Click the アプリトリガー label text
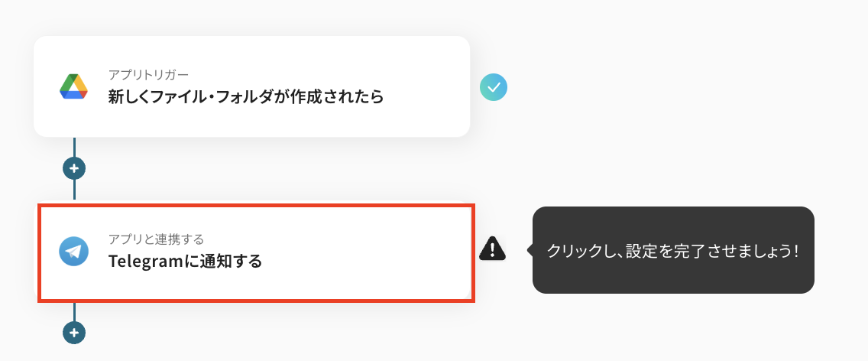The width and height of the screenshot is (868, 361). pyautogui.click(x=148, y=74)
